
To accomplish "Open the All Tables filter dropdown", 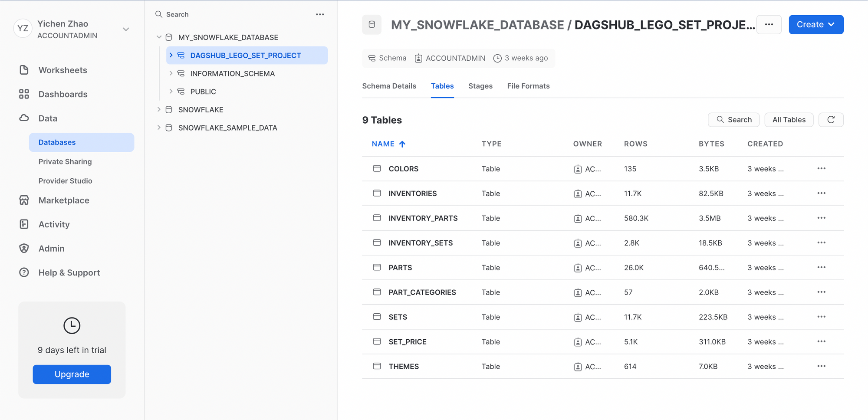I will [789, 120].
